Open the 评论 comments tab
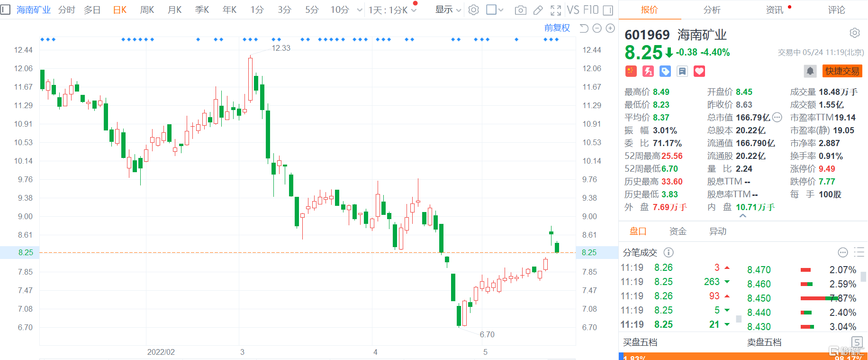 [x=837, y=10]
